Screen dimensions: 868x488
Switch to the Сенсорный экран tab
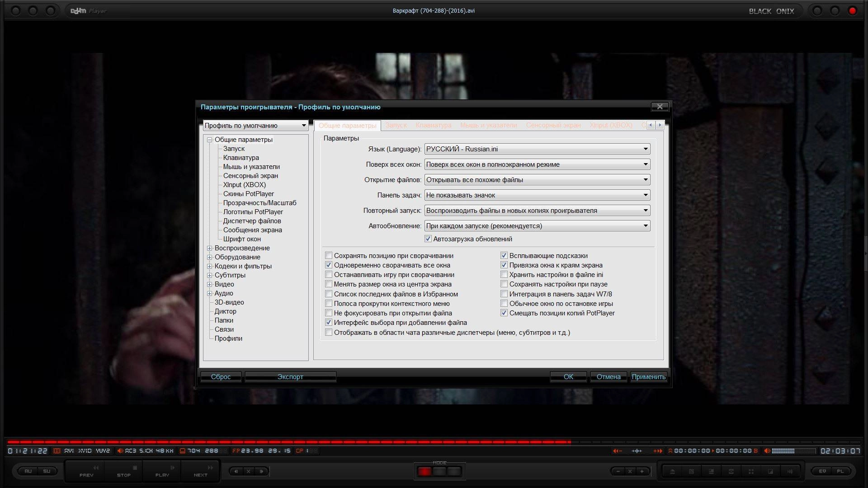coord(553,125)
